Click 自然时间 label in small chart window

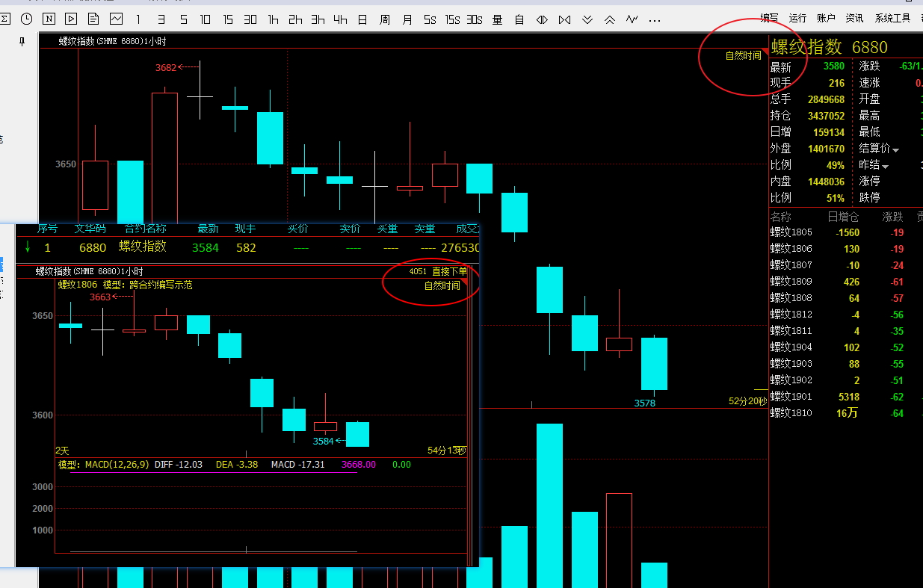442,285
